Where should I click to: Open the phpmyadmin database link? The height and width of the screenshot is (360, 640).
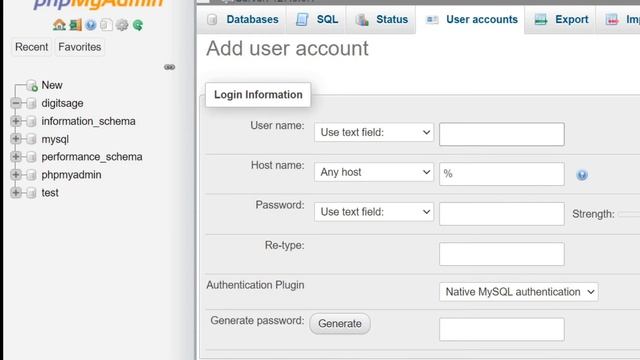[71, 175]
